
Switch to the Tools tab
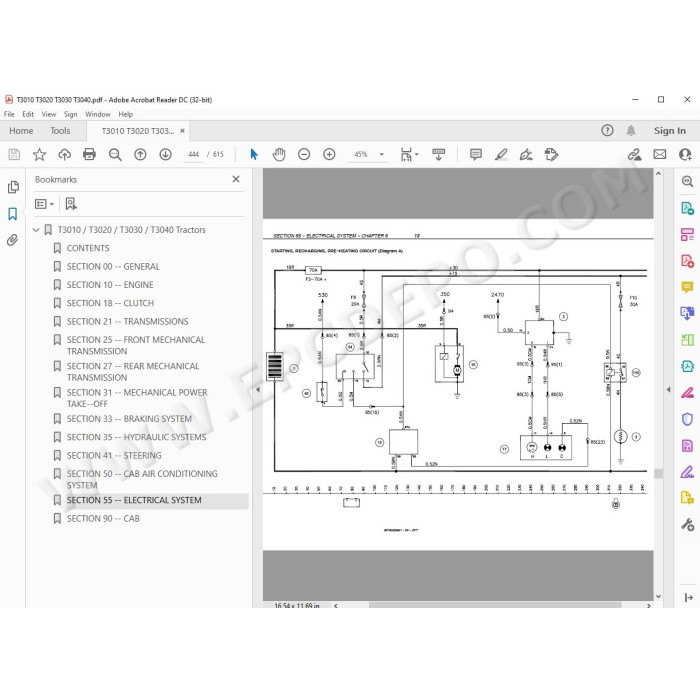point(60,131)
